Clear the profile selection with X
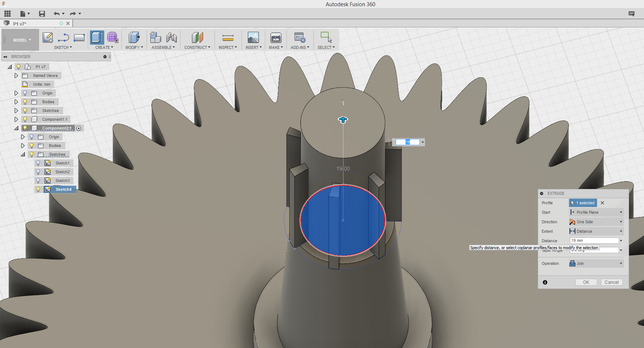Screen dimensions: 644x348 (602, 203)
